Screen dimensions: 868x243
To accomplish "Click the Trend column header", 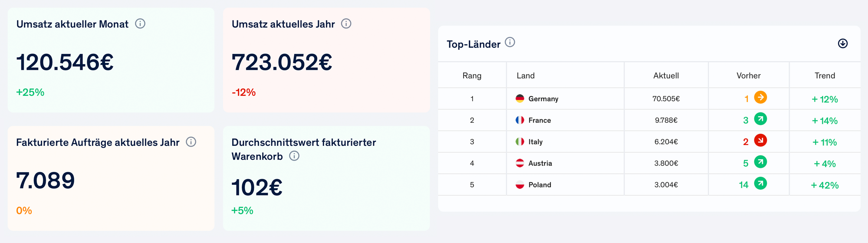I will [825, 76].
